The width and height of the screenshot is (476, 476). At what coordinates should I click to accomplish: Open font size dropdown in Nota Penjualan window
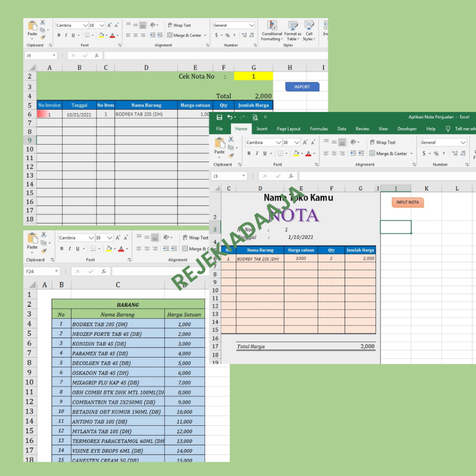297,142
